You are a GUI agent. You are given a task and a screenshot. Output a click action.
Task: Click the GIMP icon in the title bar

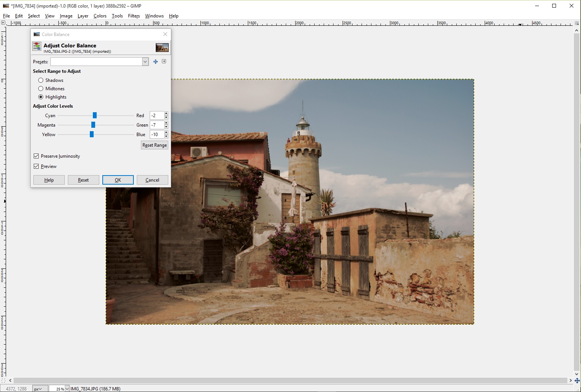coord(6,6)
